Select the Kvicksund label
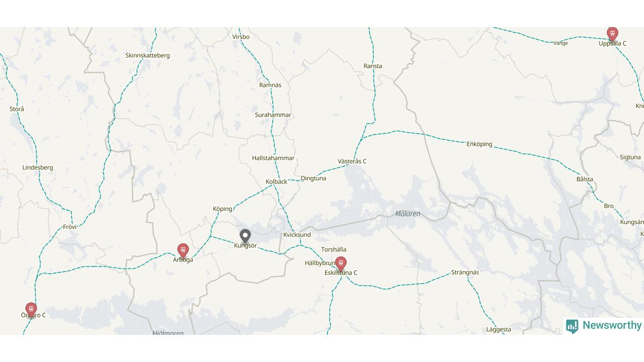Viewport: 644px width, 362px height. pos(297,235)
